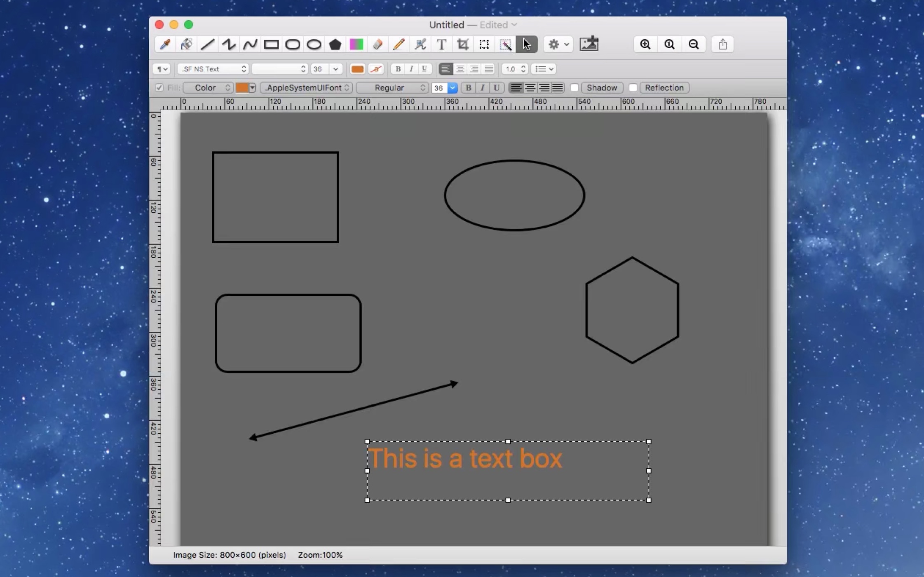Screen dimensions: 924x577
Task: Select the rounded rectangle tool
Action: (293, 44)
